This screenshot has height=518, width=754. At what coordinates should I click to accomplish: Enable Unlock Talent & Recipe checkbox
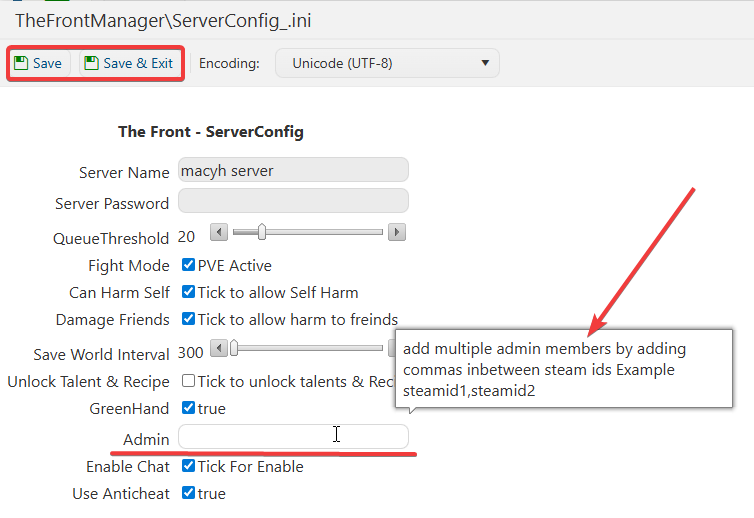(x=188, y=381)
